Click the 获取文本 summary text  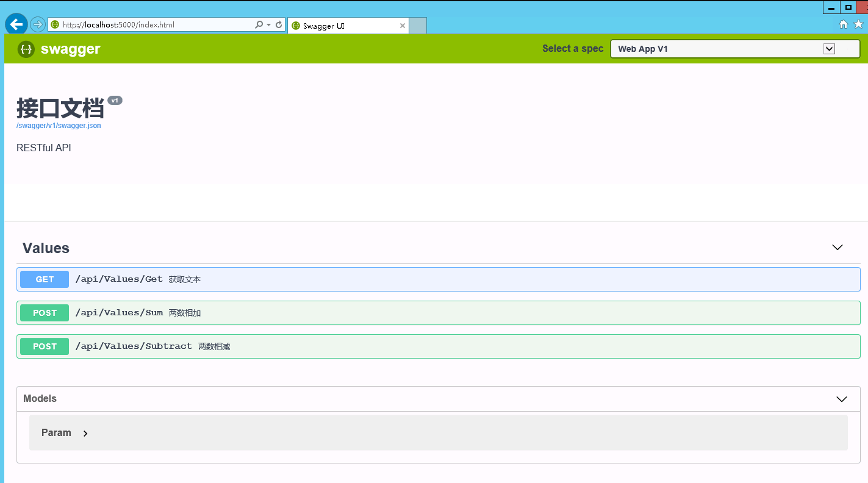click(x=185, y=279)
